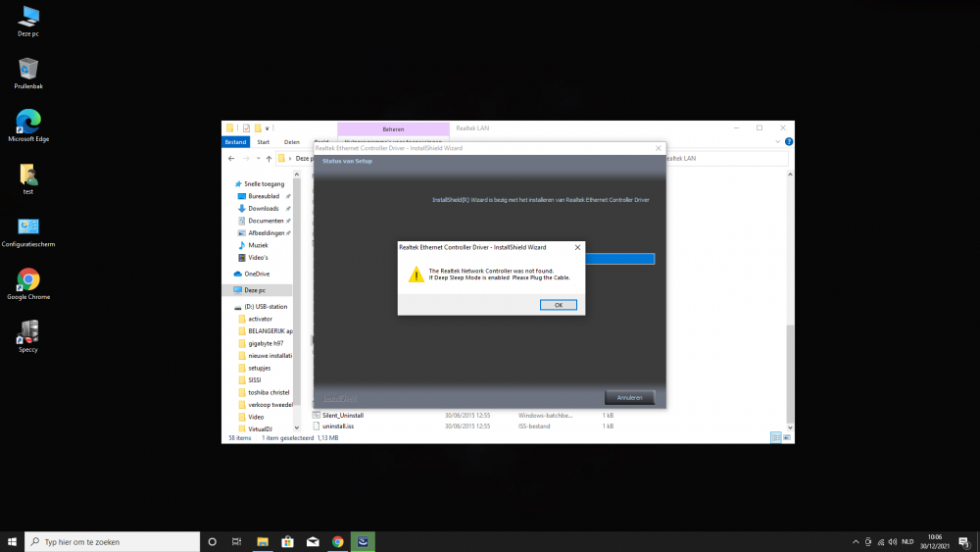Open the Start ribbon tab
The height and width of the screenshot is (552, 980).
[263, 142]
